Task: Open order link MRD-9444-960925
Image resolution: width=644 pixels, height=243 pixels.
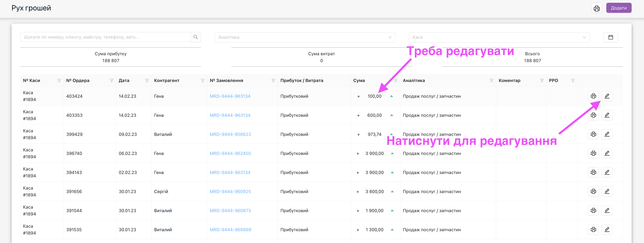Action: 230,191
